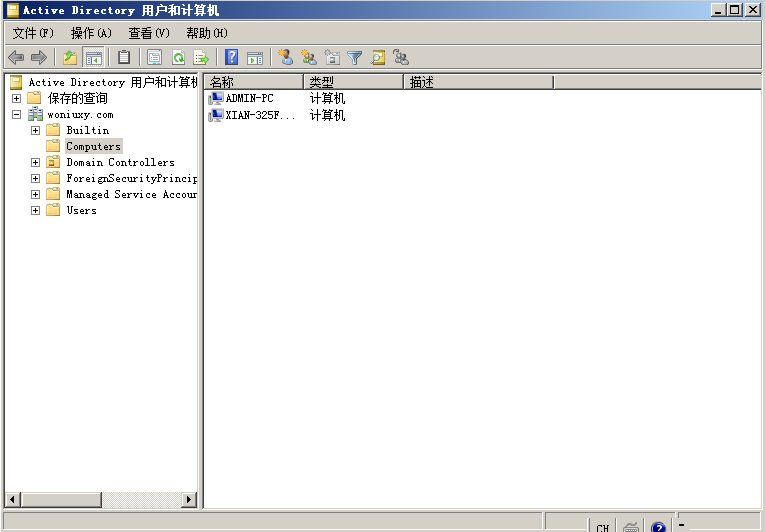Click tree pane scrollbar right arrow
The height and width of the screenshot is (532, 765).
pyautogui.click(x=189, y=499)
